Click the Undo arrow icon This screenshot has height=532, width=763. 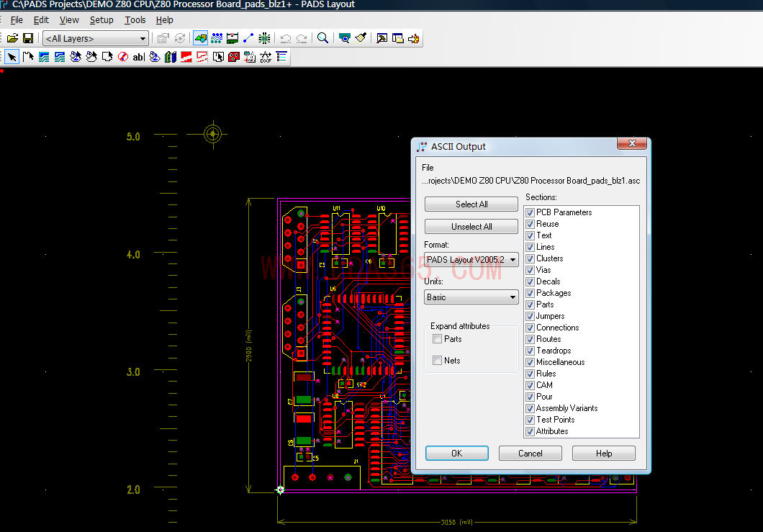point(286,38)
